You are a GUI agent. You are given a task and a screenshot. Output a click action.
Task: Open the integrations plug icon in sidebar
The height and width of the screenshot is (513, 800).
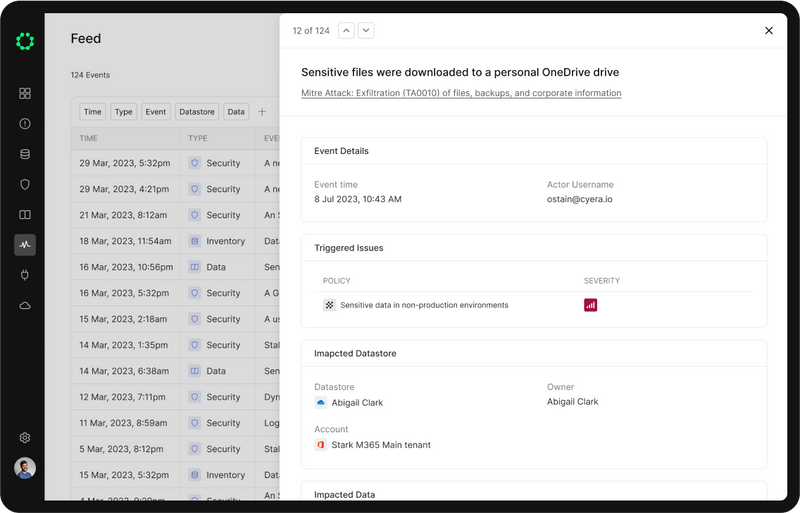pos(25,275)
